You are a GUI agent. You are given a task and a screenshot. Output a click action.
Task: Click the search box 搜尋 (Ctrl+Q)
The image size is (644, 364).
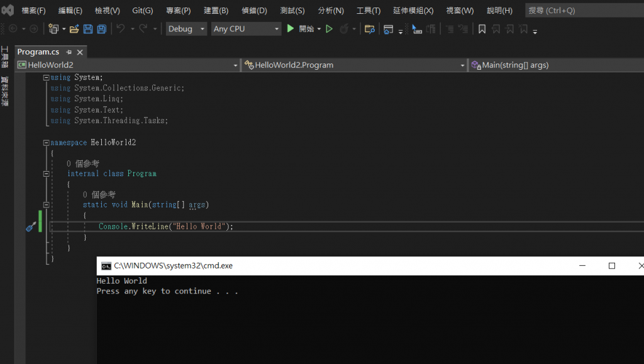tap(584, 11)
